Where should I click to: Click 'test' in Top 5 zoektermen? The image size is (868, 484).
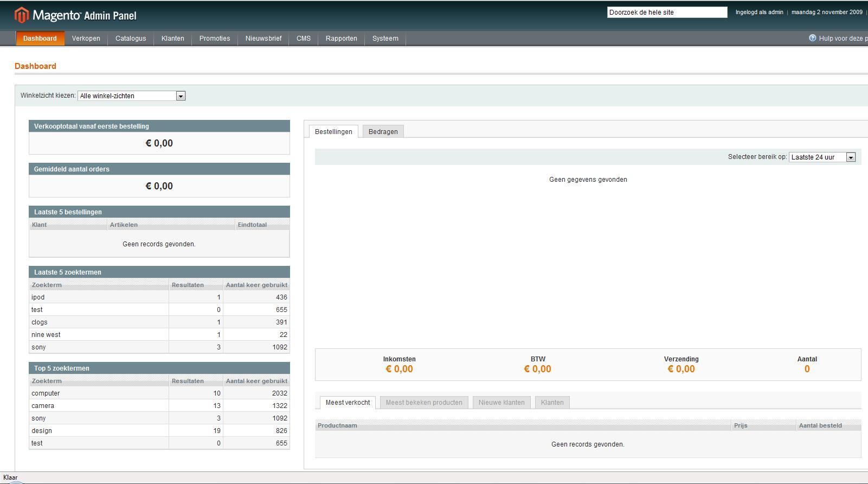pos(159,443)
